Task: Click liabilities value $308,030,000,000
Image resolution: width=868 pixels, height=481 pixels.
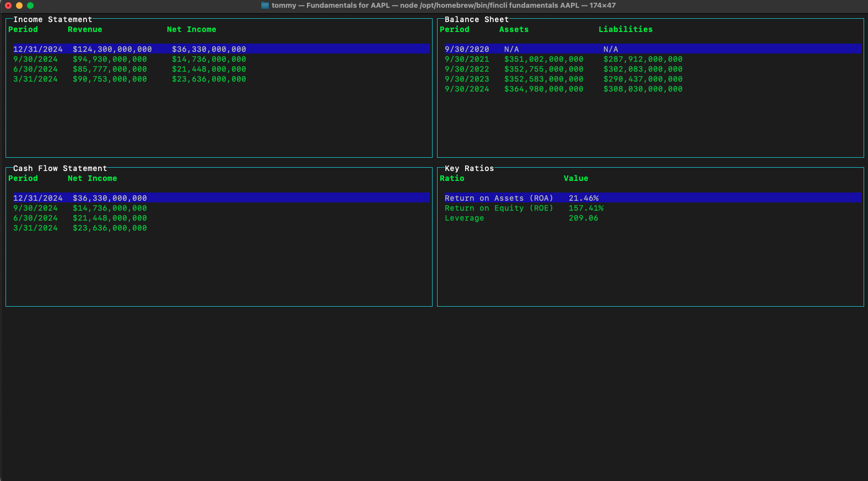Action: click(x=643, y=89)
